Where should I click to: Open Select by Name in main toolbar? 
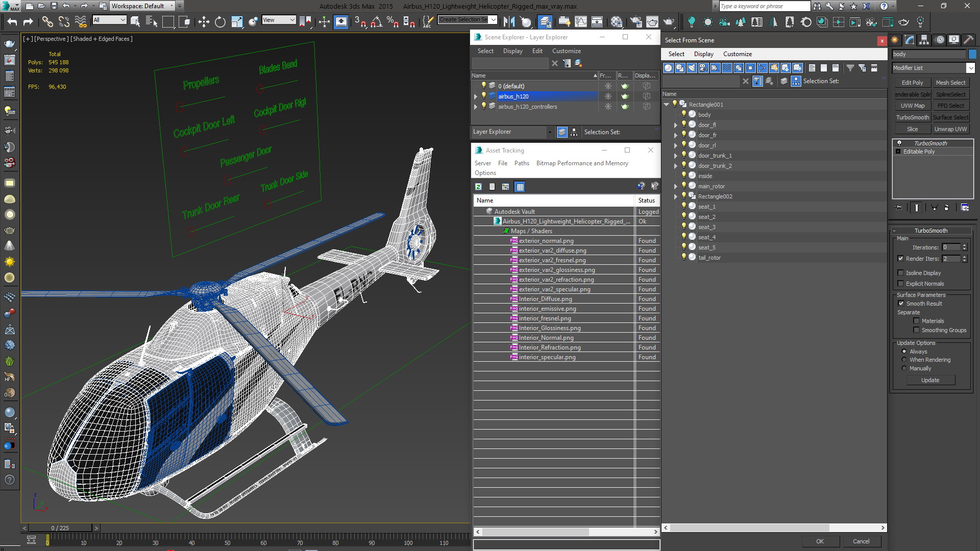[x=152, y=21]
